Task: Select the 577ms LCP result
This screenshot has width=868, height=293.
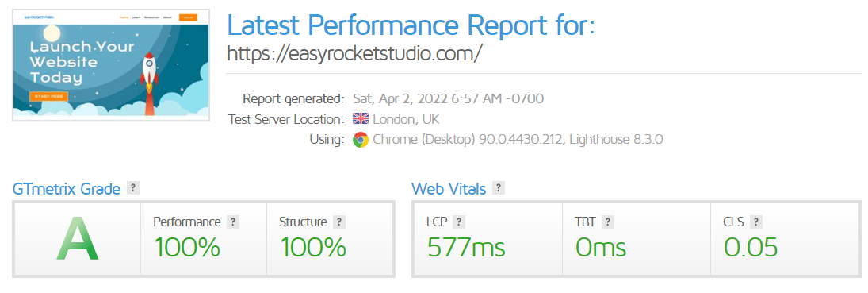Action: 466,248
